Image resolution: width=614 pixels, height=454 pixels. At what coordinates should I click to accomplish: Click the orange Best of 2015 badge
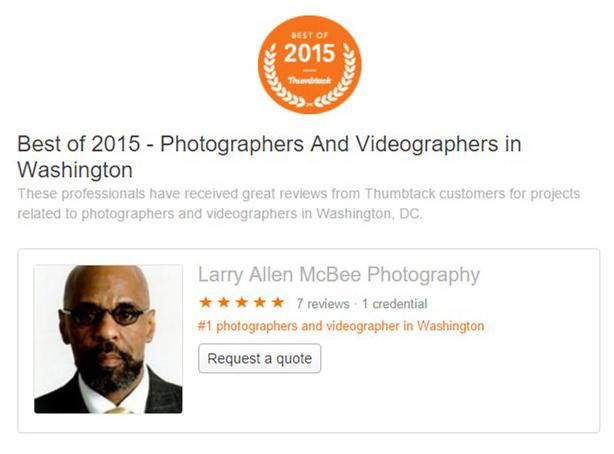point(309,65)
